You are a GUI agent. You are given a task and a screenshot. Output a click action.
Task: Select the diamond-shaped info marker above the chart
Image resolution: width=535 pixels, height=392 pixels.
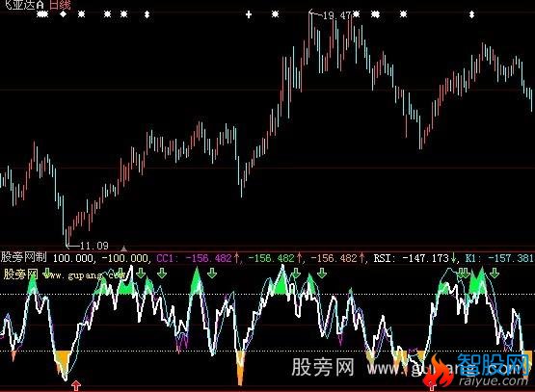[x=63, y=14]
